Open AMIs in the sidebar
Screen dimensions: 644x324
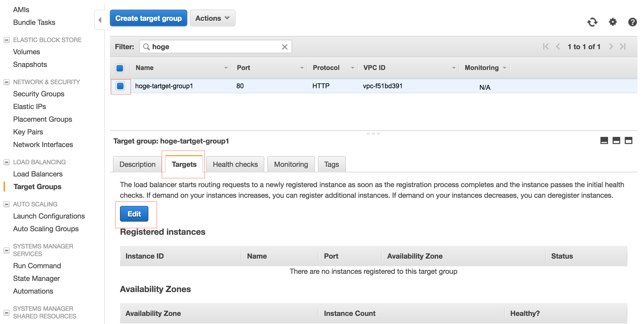tap(21, 10)
